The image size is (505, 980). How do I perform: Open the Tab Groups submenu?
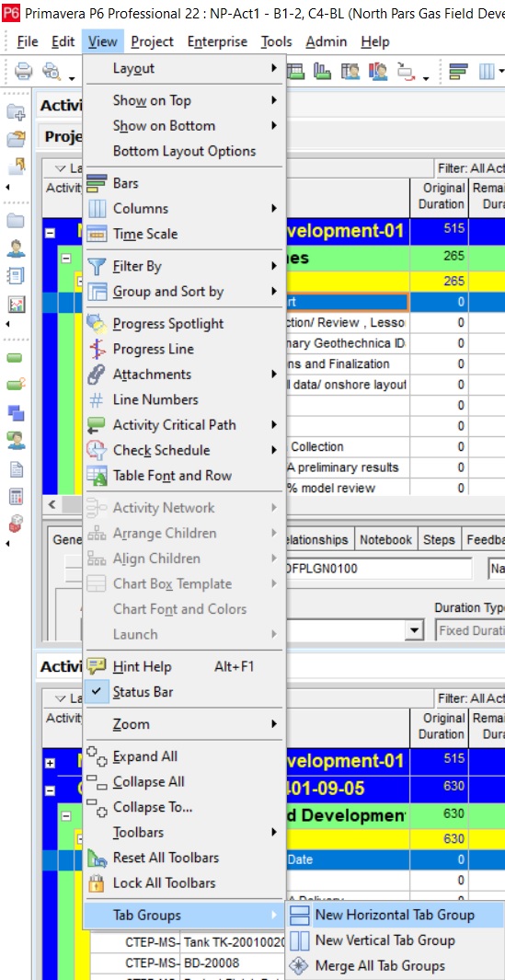pyautogui.click(x=185, y=915)
